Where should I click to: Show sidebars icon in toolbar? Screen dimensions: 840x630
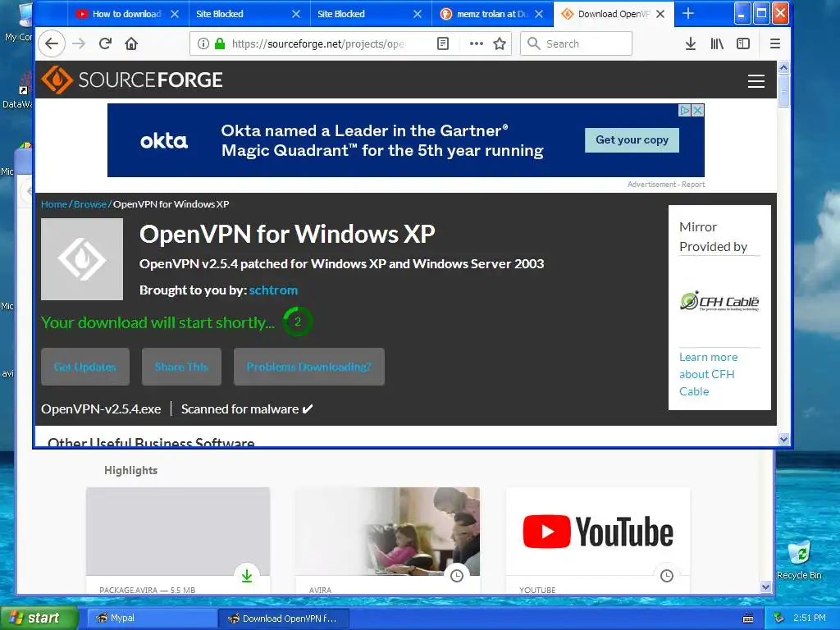click(743, 43)
